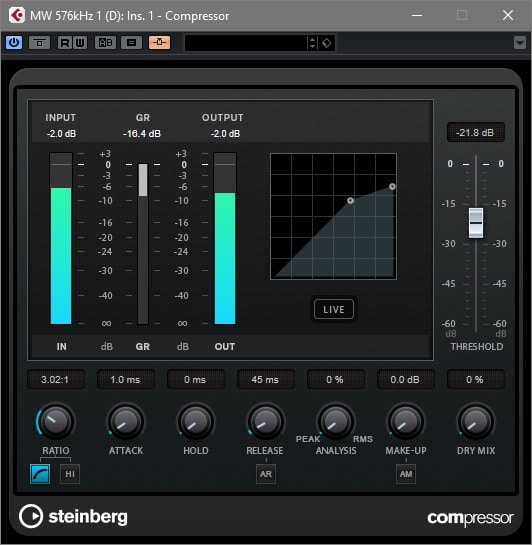532x545 pixels.
Task: Click the OUTPUT -2.0 dB readout
Action: click(x=225, y=134)
